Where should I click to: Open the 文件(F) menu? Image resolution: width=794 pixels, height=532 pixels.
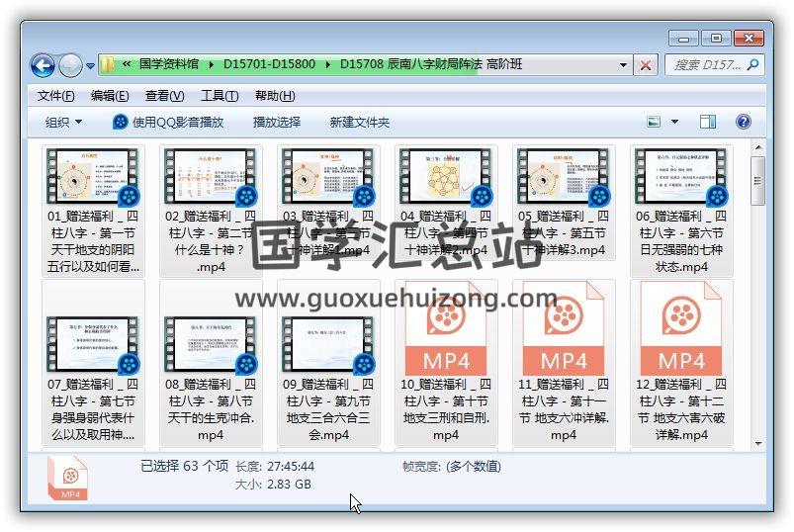click(55, 96)
